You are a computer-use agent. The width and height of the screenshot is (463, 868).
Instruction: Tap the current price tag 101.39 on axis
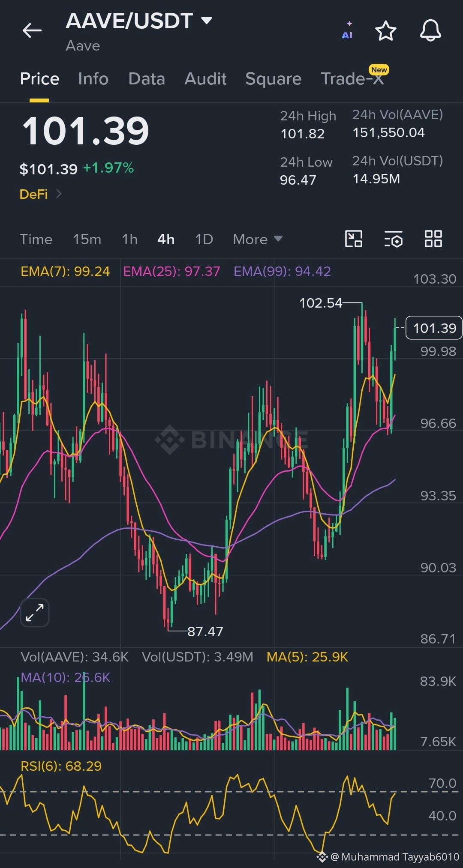click(434, 328)
